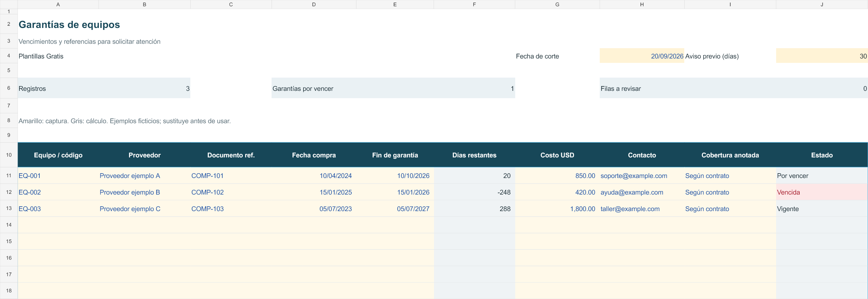Select cost cell 420.00
Screen dimensions: 868x299
(557, 192)
